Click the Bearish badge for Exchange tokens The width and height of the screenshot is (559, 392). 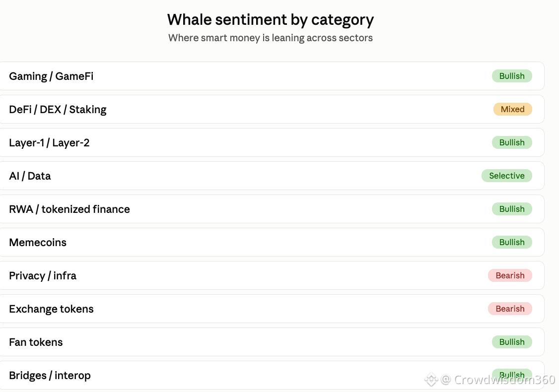coord(510,309)
